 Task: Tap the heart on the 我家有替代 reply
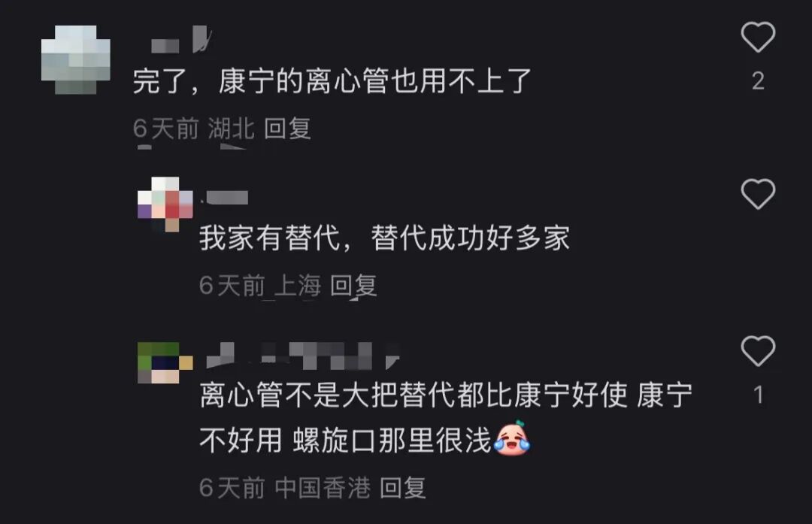pos(758,194)
